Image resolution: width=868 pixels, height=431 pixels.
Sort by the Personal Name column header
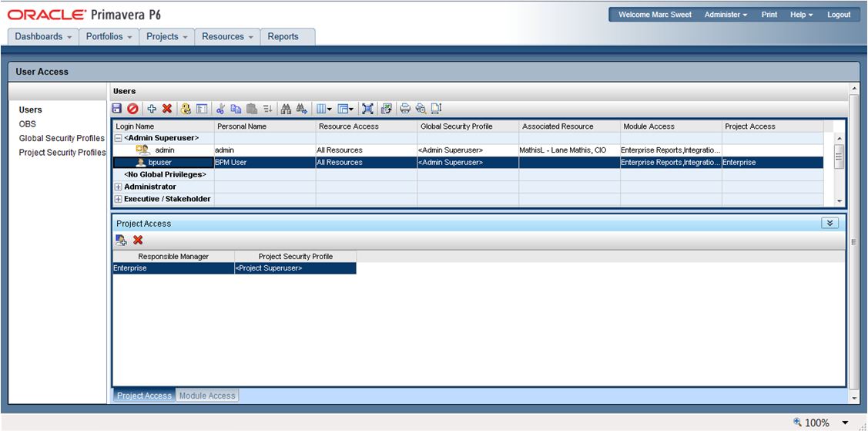pyautogui.click(x=265, y=126)
